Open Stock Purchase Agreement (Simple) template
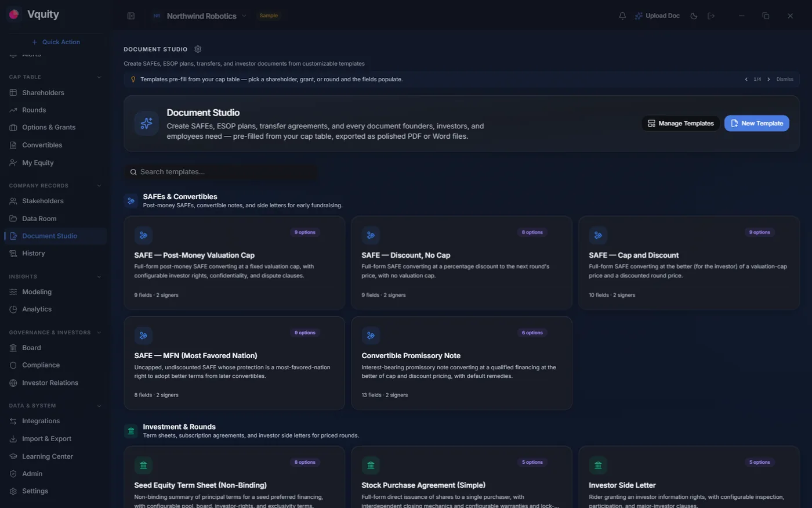The image size is (812, 508). point(462,478)
